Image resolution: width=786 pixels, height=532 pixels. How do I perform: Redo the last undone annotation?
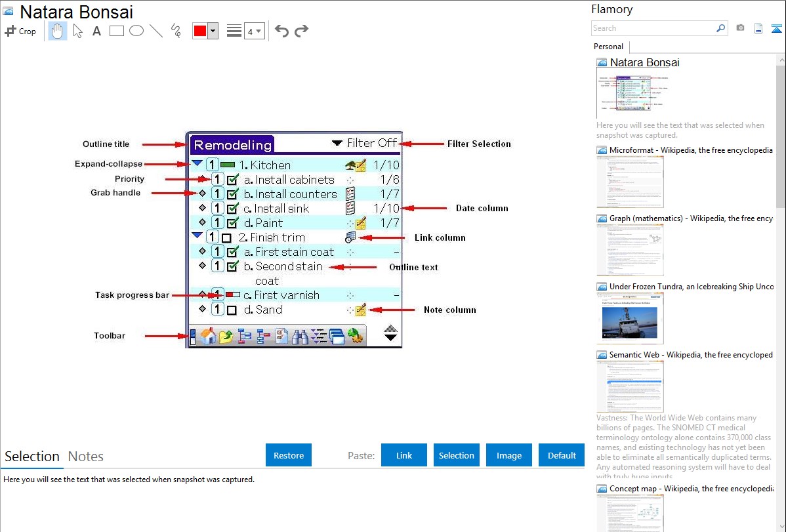point(301,31)
